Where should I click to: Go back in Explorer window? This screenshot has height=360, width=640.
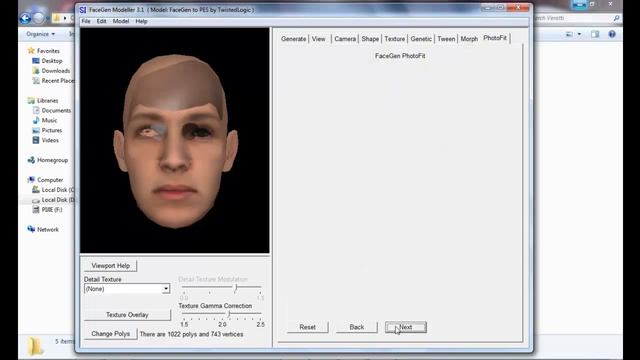[25, 18]
